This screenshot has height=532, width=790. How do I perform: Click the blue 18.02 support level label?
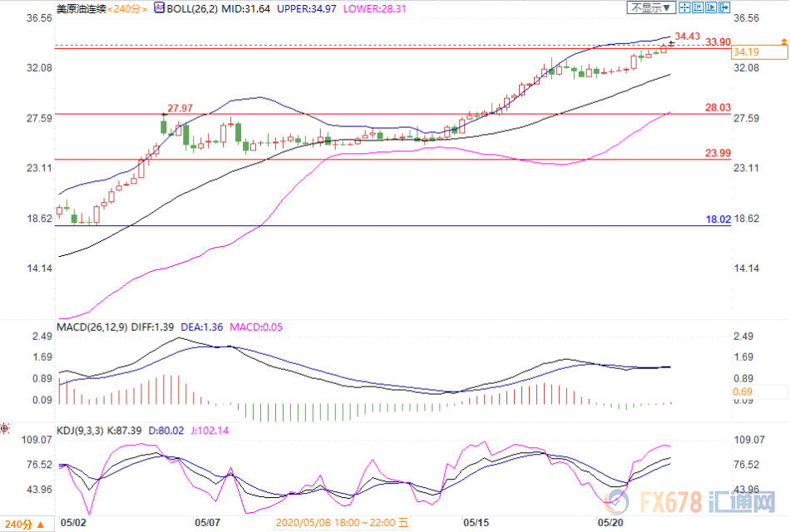tap(717, 219)
